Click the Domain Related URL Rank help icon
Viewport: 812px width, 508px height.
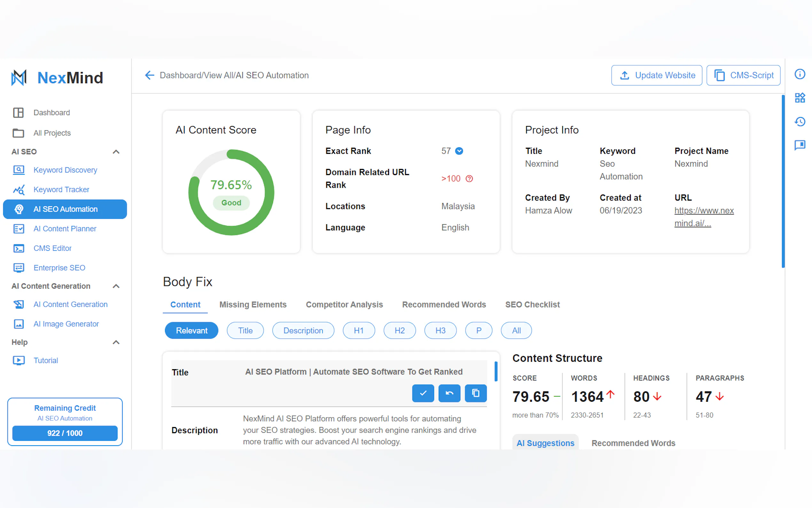coord(469,179)
